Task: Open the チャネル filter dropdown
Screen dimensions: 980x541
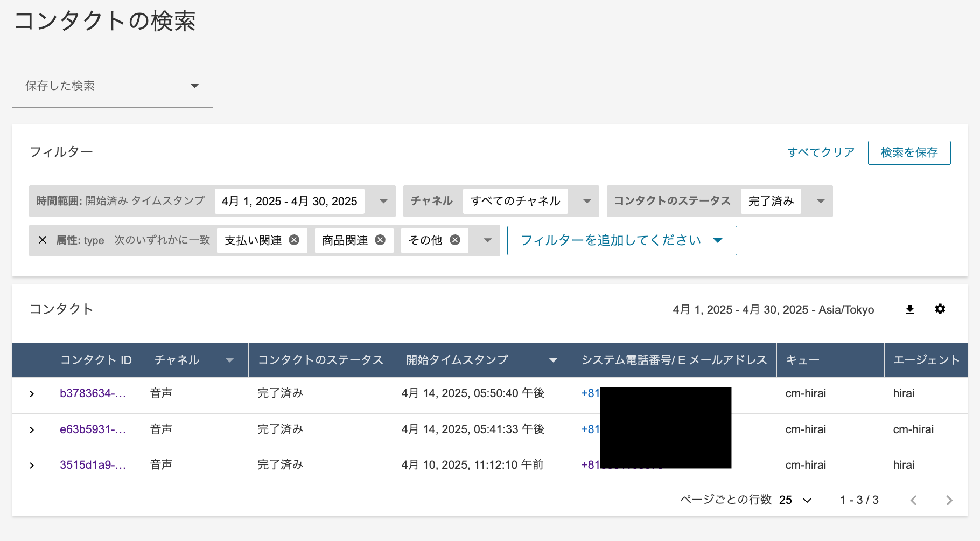Action: coord(587,201)
